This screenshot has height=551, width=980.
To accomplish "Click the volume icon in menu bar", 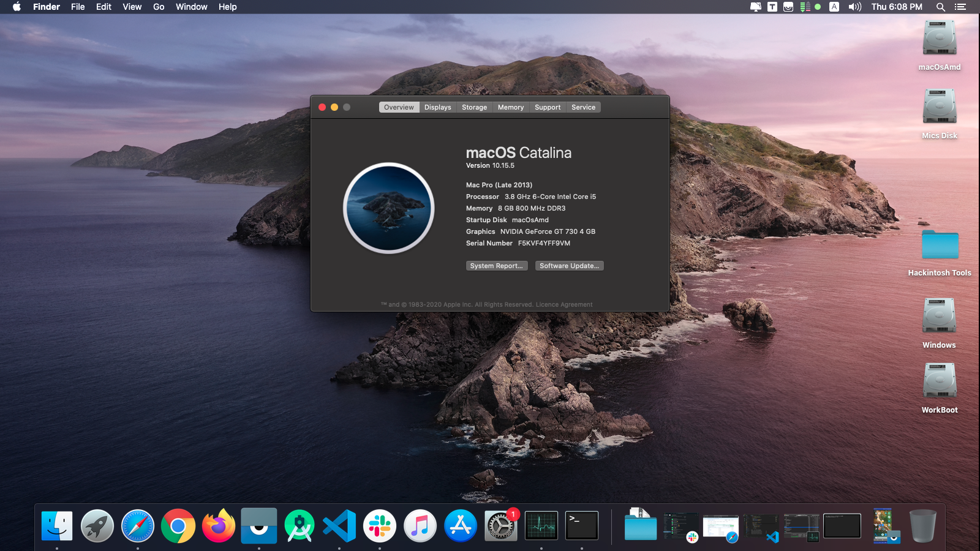I will coord(855,7).
